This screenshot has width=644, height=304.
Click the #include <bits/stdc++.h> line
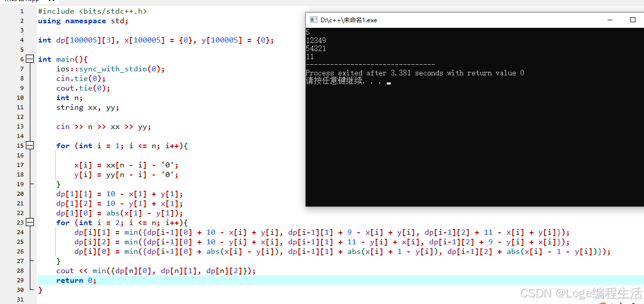pyautogui.click(x=93, y=11)
